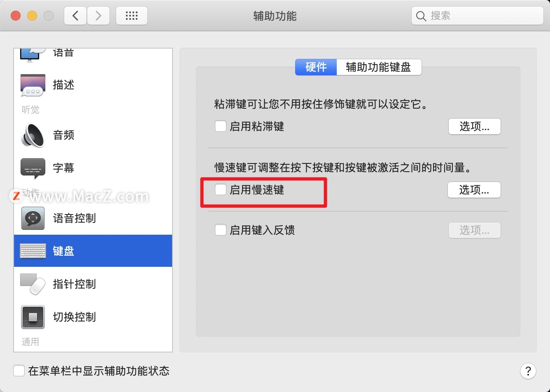Switch to the 硬件 tab
This screenshot has width=550, height=392.
pyautogui.click(x=316, y=67)
